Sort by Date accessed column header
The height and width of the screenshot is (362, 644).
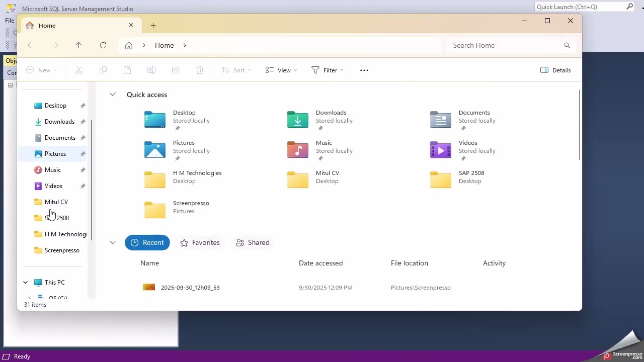(320, 263)
